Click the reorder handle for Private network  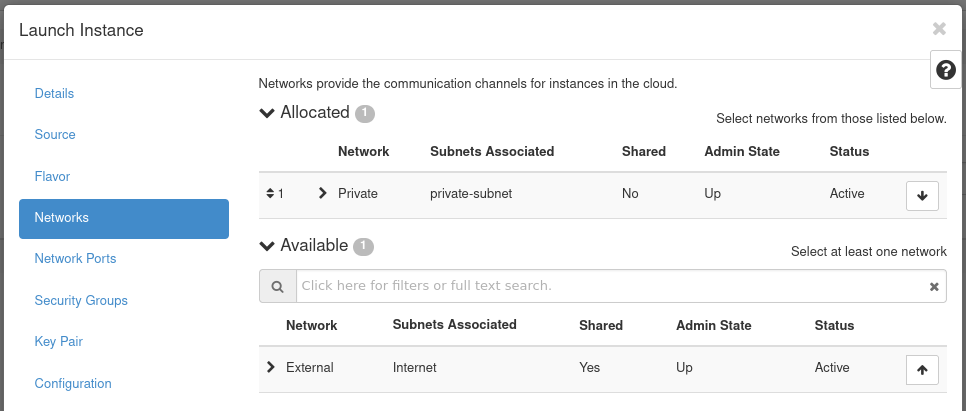click(270, 193)
